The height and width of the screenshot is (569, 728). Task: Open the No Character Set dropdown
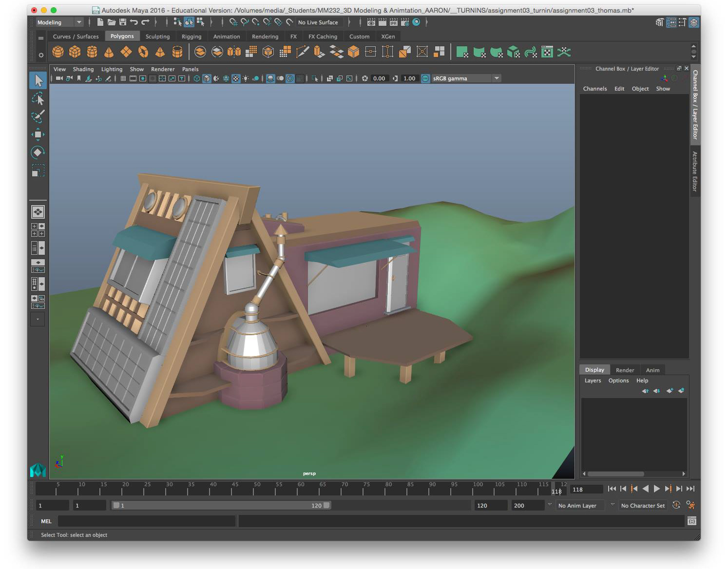pyautogui.click(x=643, y=506)
